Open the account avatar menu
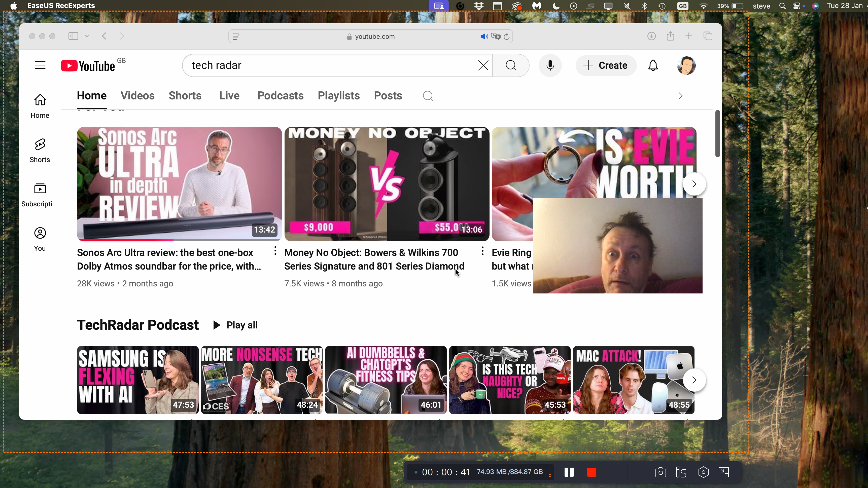This screenshot has height=488, width=868. pos(686,65)
